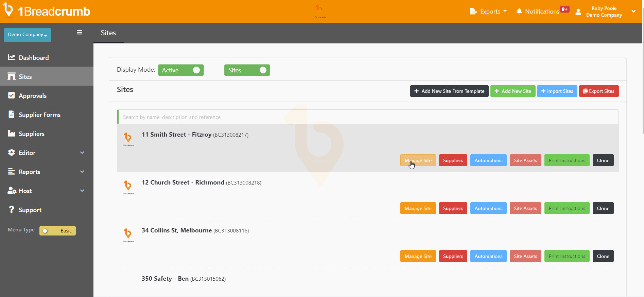
Task: Click the Approvals checkmark icon in sidebar
Action: tap(12, 95)
